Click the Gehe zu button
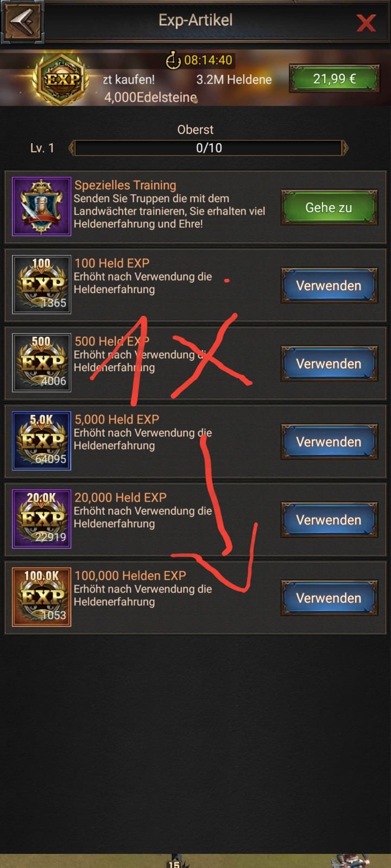 329,207
